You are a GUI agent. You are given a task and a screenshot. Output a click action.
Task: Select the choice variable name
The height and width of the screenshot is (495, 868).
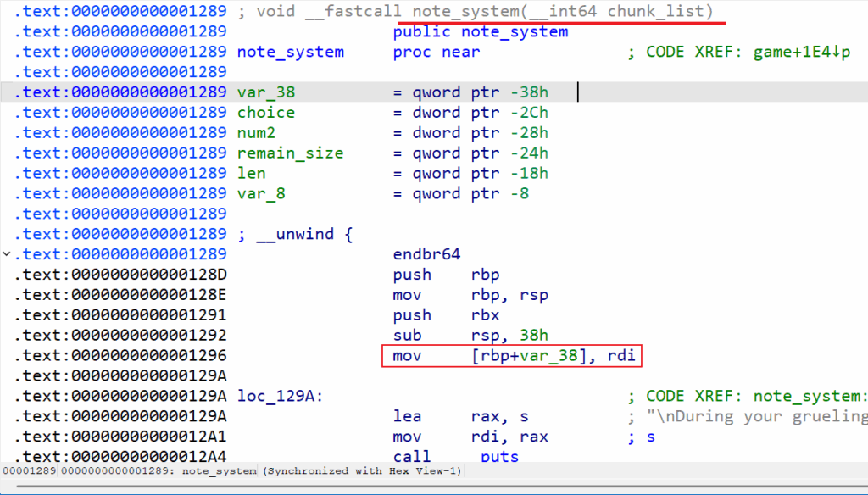click(266, 113)
